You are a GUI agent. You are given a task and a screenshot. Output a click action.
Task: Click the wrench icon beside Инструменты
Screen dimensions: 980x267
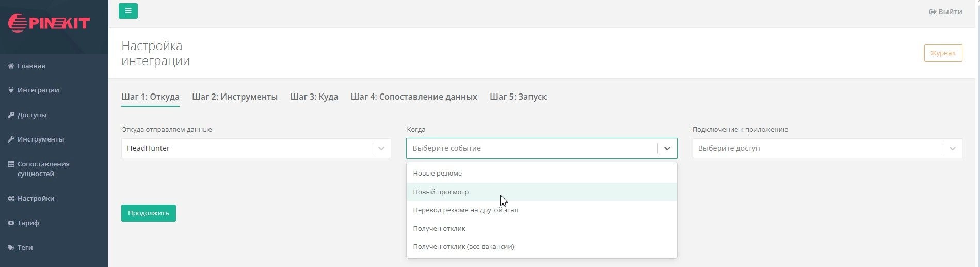click(11, 139)
